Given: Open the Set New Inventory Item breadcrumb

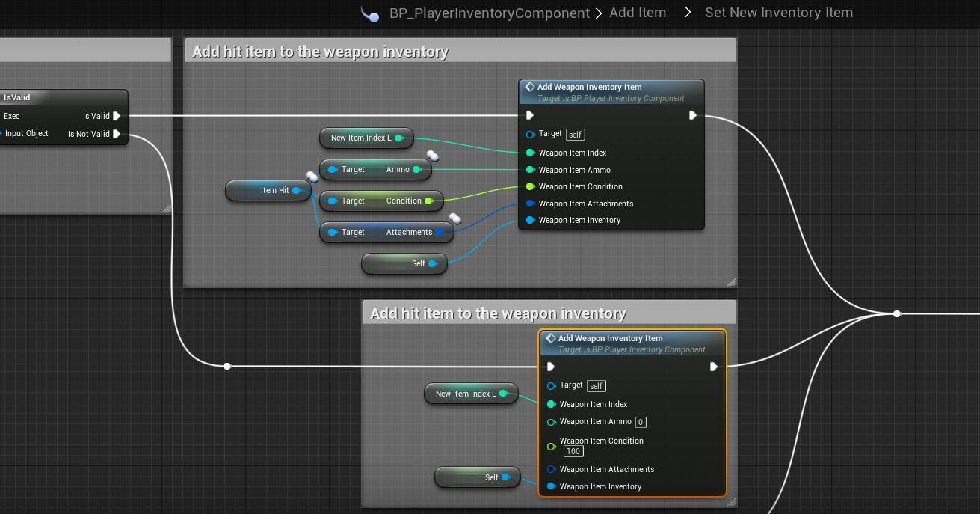Looking at the screenshot, I should point(778,13).
